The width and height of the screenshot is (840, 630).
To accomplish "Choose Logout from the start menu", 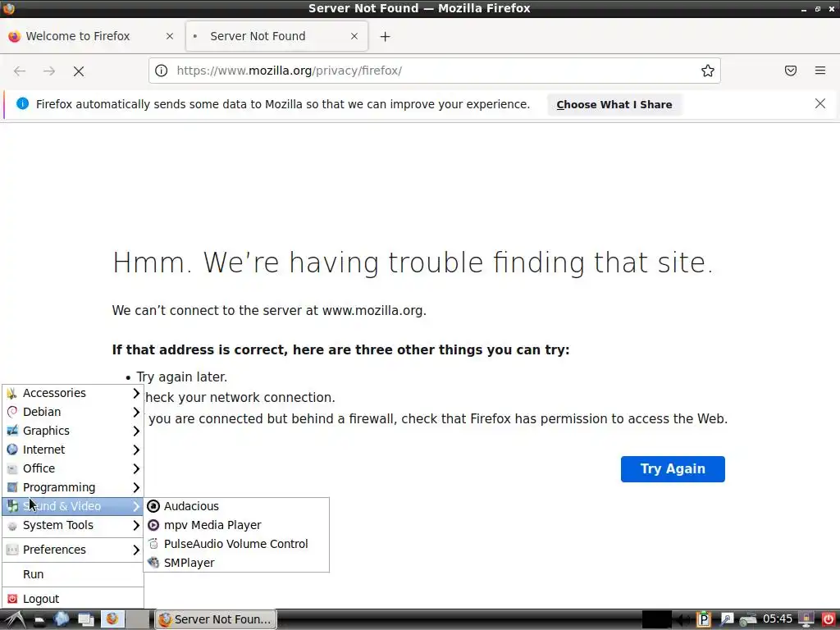I will click(73, 599).
